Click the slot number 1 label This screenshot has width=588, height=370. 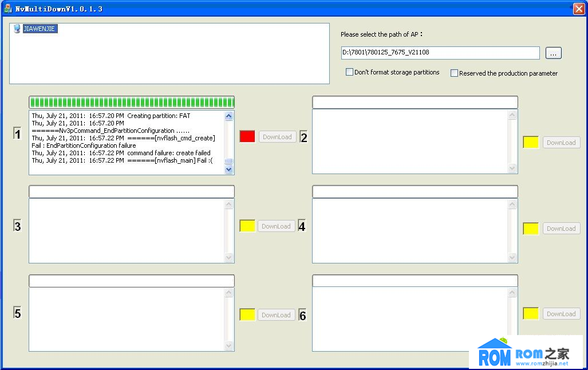click(17, 133)
